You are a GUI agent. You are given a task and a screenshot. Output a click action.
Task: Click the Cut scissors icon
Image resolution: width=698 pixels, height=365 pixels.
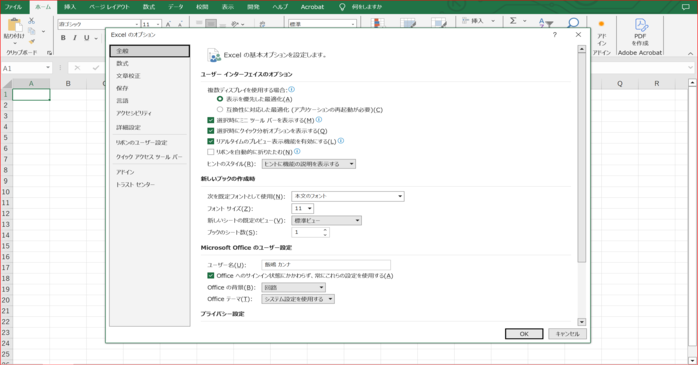tap(31, 21)
